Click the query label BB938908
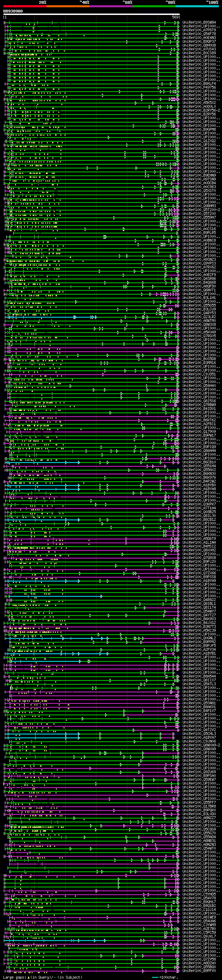Image resolution: width=222 pixels, height=980 pixels. (x=13, y=11)
